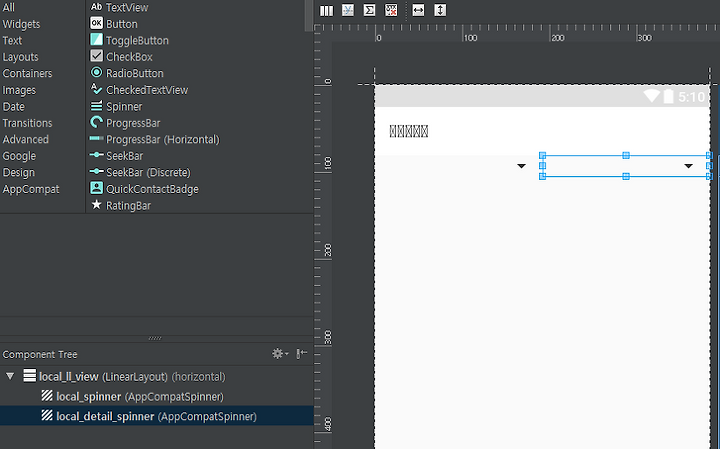
Task: Open the Date palette category
Action: click(13, 107)
